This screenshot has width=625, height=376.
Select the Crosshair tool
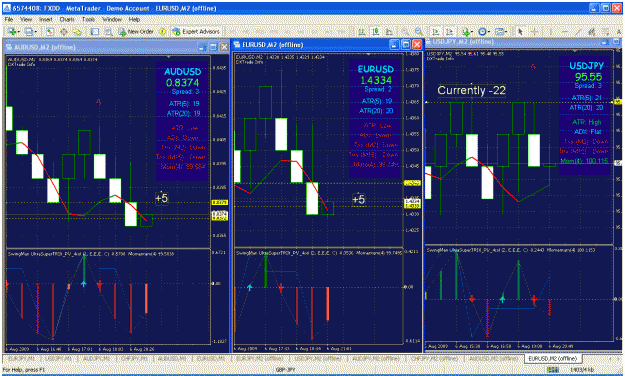[534, 31]
